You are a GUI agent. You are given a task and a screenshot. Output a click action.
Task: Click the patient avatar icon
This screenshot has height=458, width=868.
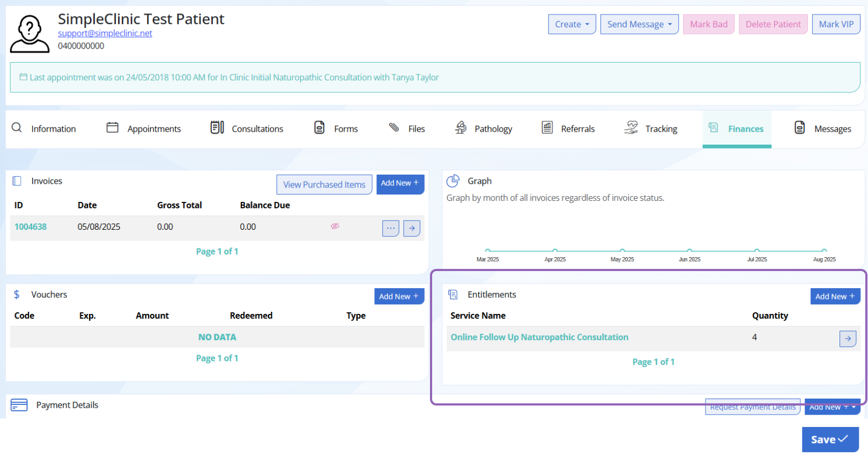tap(30, 34)
